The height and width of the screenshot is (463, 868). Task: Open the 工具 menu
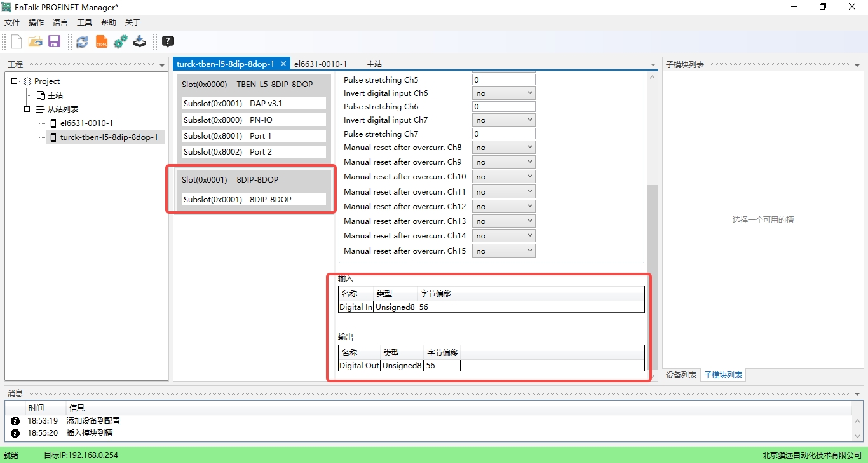85,23
